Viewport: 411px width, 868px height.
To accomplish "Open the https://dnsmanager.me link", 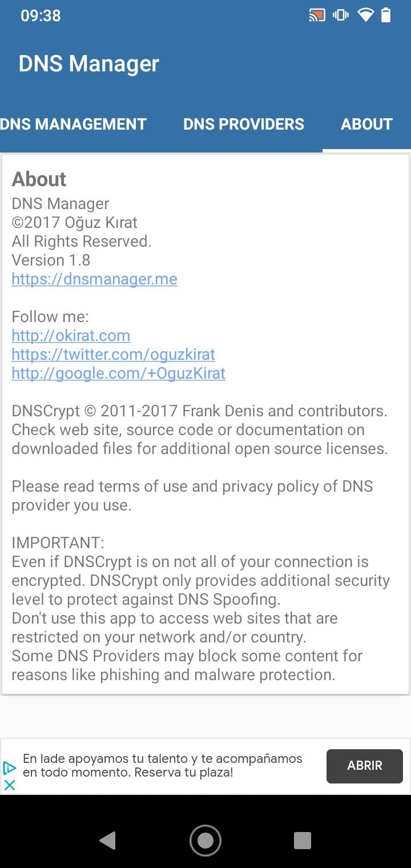I will coord(94,279).
